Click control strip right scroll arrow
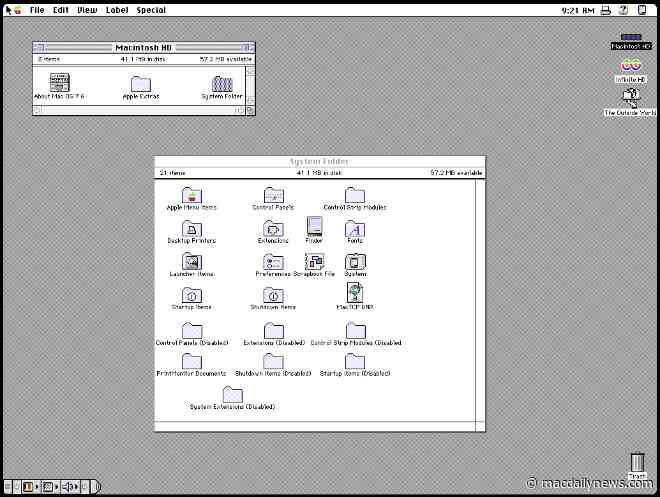Image resolution: width=660 pixels, height=497 pixels. pyautogui.click(x=85, y=487)
